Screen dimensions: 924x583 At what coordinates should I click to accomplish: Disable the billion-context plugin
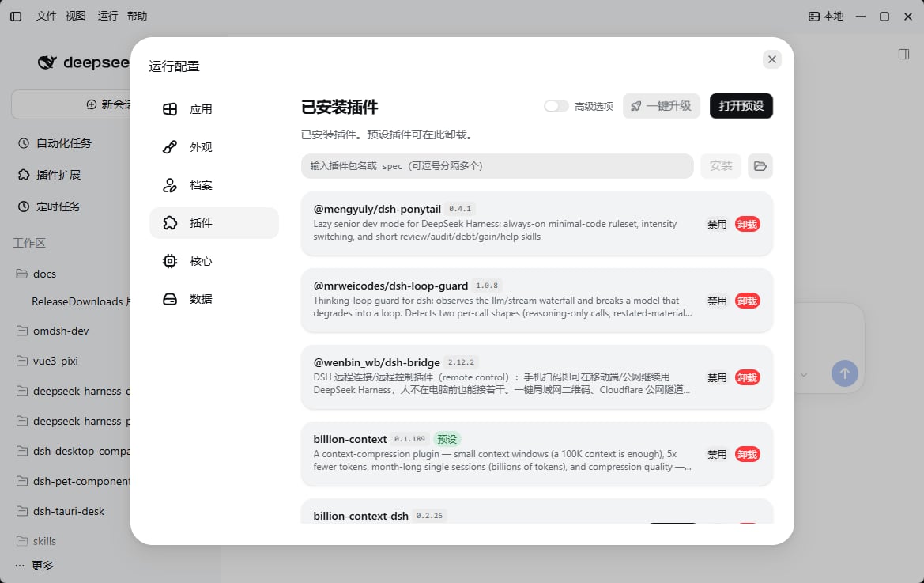(717, 455)
